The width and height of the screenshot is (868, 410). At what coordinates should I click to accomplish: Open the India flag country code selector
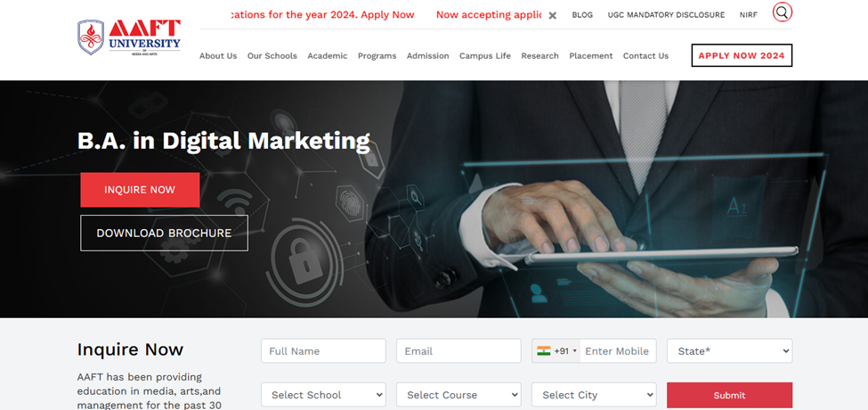(x=556, y=350)
